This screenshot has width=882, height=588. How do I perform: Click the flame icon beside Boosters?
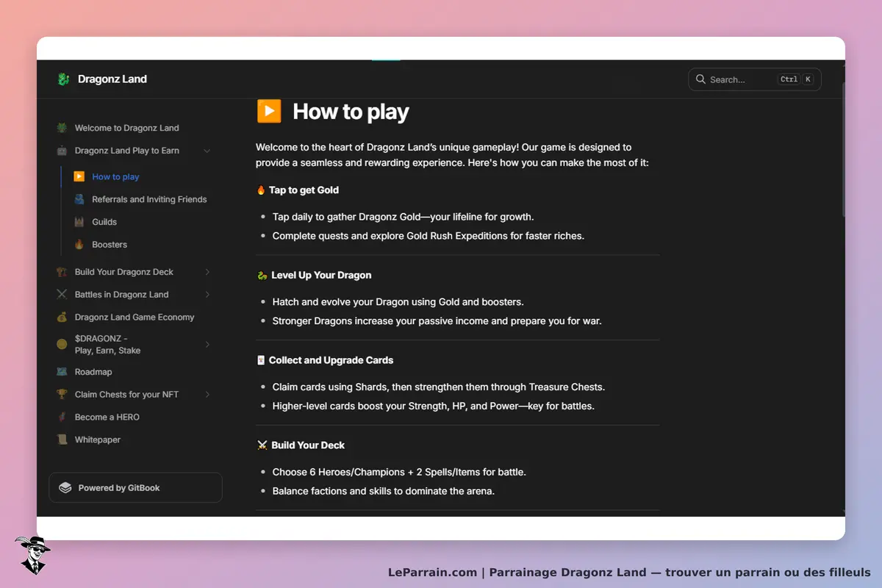pos(79,245)
